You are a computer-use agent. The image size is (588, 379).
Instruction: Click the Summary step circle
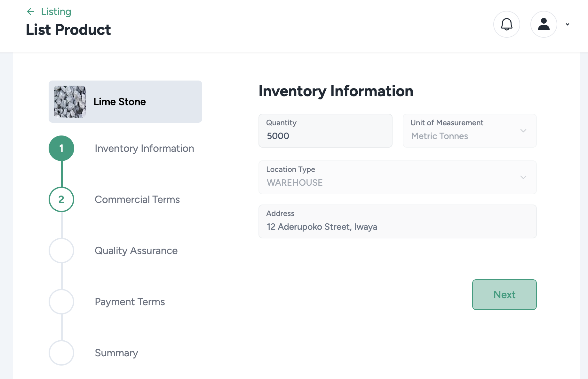click(x=61, y=353)
